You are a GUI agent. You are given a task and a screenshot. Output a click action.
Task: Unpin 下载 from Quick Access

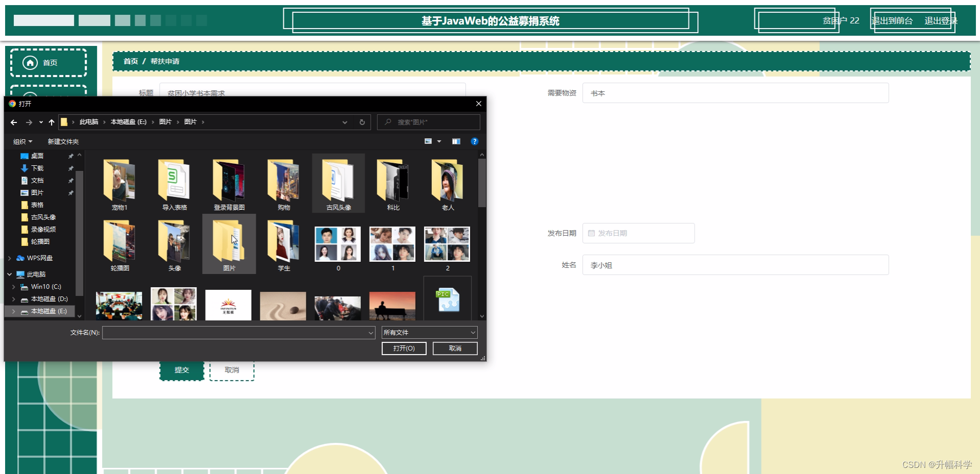point(71,168)
